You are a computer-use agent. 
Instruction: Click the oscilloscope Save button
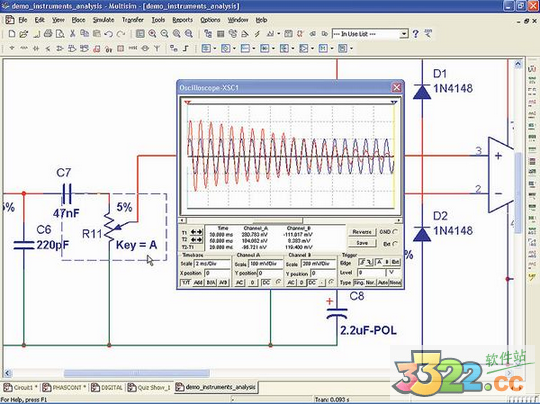tap(362, 243)
